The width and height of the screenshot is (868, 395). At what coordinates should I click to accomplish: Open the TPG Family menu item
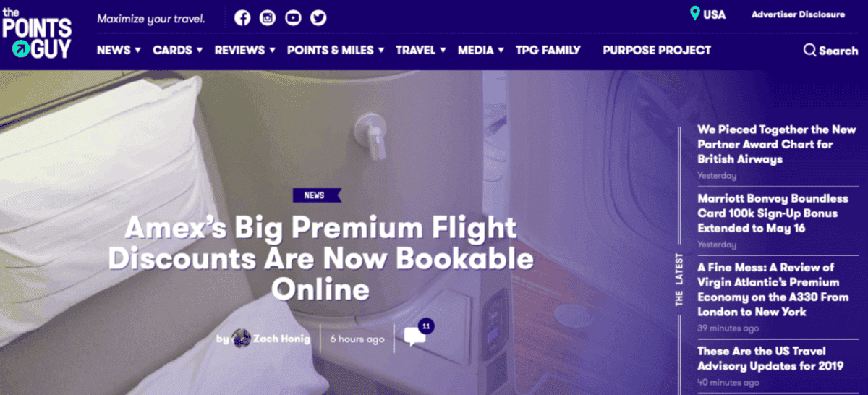pos(548,50)
